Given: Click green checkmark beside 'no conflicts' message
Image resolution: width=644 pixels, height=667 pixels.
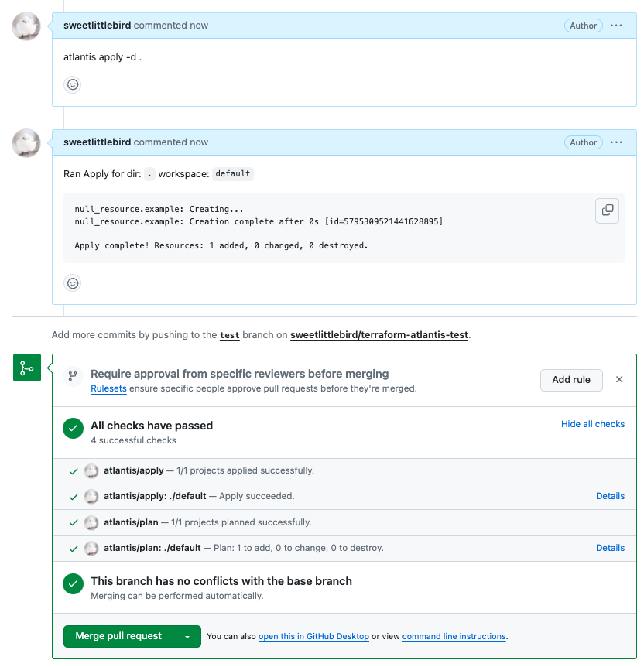Looking at the screenshot, I should 74,584.
